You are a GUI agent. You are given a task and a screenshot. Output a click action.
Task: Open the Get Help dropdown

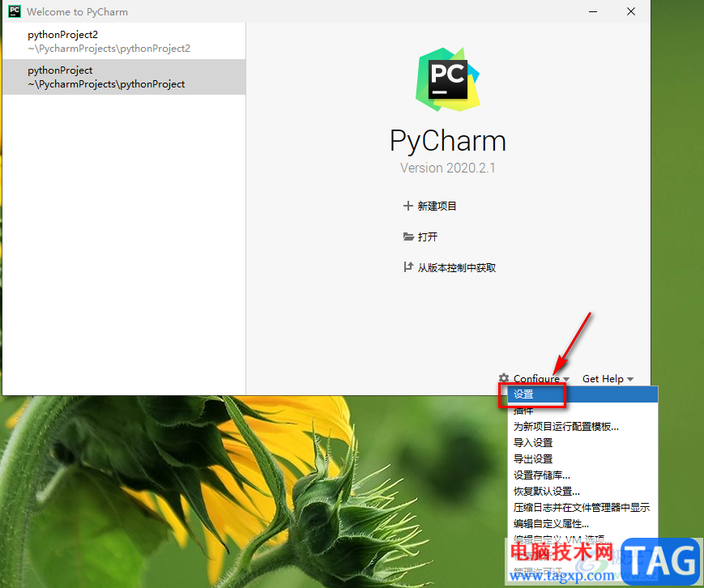608,379
